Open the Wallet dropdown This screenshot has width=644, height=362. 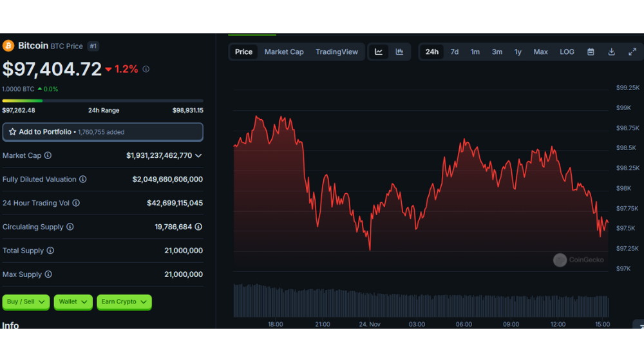tap(73, 302)
